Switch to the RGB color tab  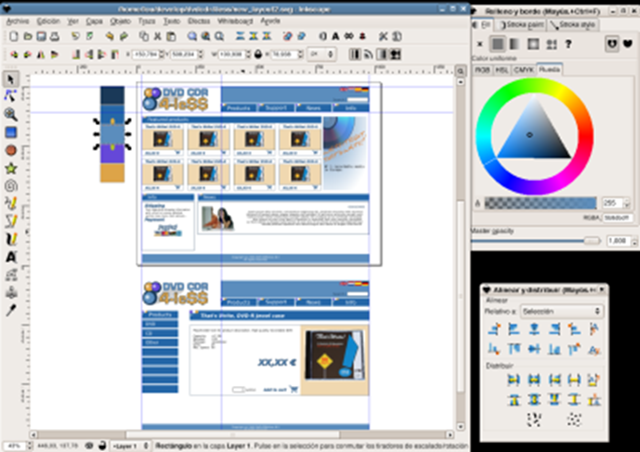tap(482, 70)
